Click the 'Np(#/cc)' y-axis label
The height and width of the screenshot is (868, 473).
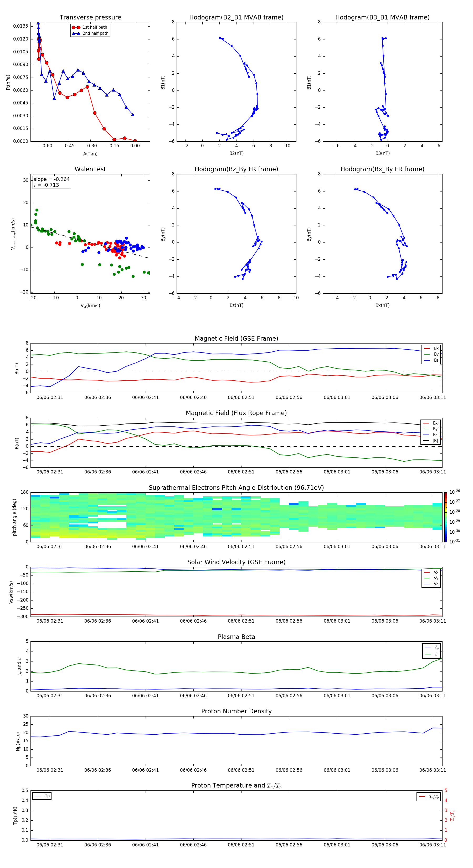18,741
